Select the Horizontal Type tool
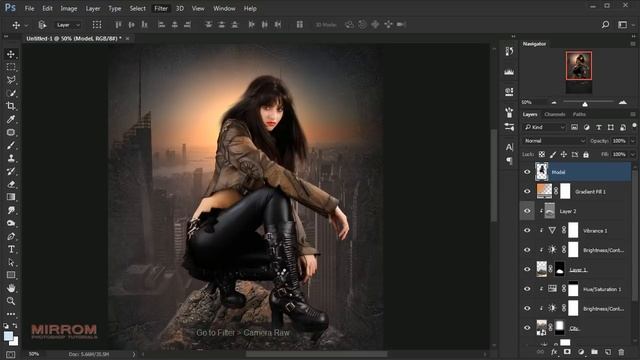The image size is (640, 360). click(x=11, y=249)
